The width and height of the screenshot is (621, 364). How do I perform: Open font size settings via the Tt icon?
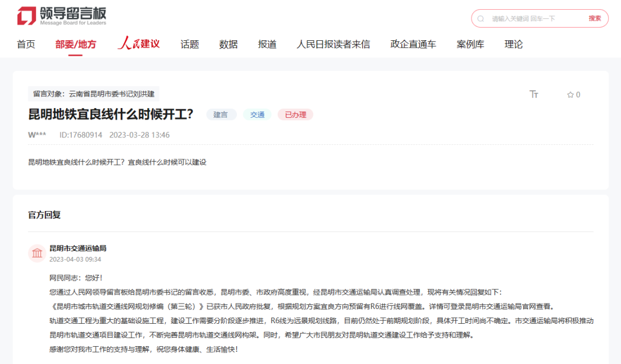(x=534, y=94)
